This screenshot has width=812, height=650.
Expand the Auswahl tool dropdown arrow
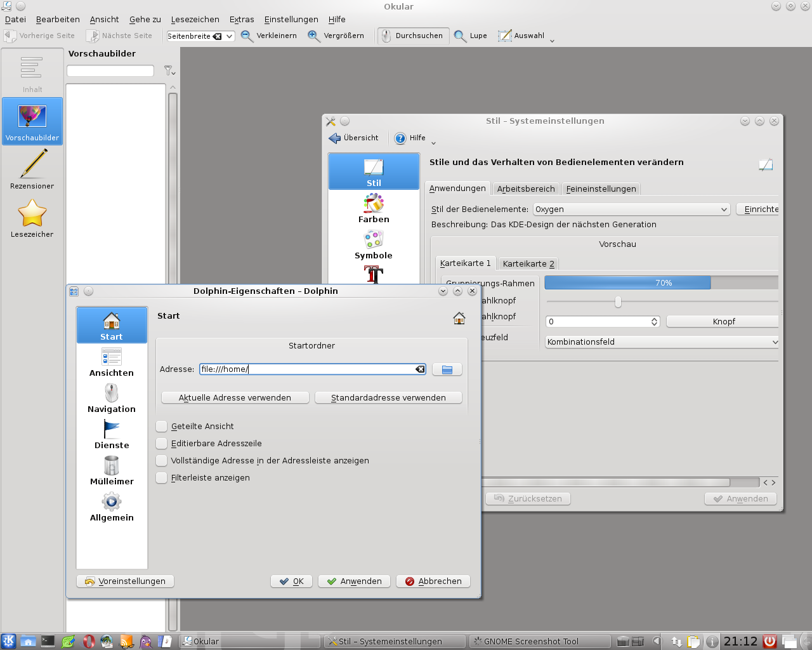coord(552,40)
